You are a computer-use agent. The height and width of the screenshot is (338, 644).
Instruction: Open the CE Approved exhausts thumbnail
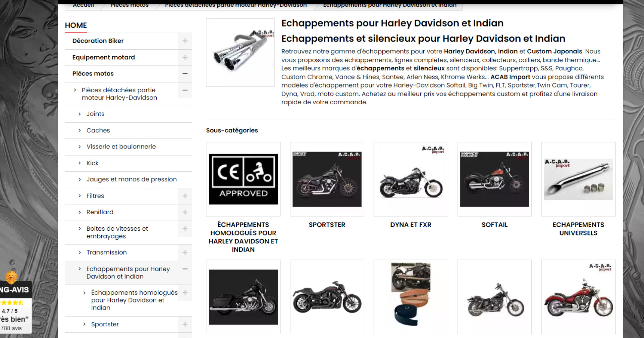tap(243, 179)
